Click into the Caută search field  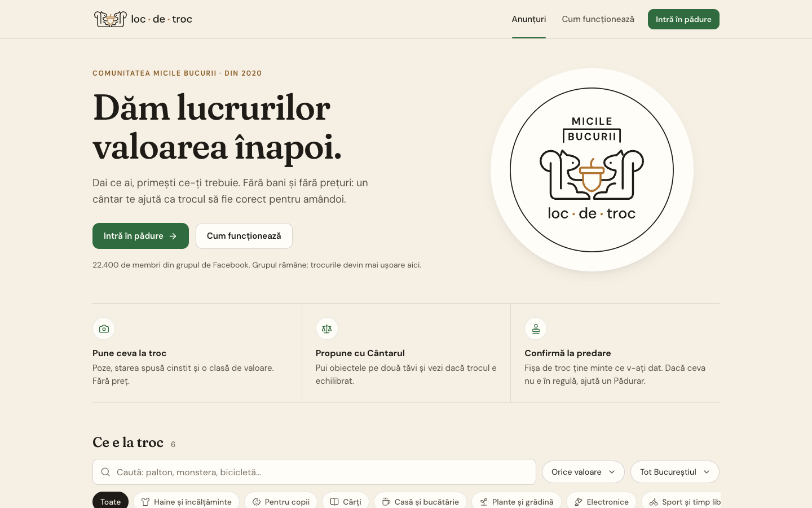[314, 472]
